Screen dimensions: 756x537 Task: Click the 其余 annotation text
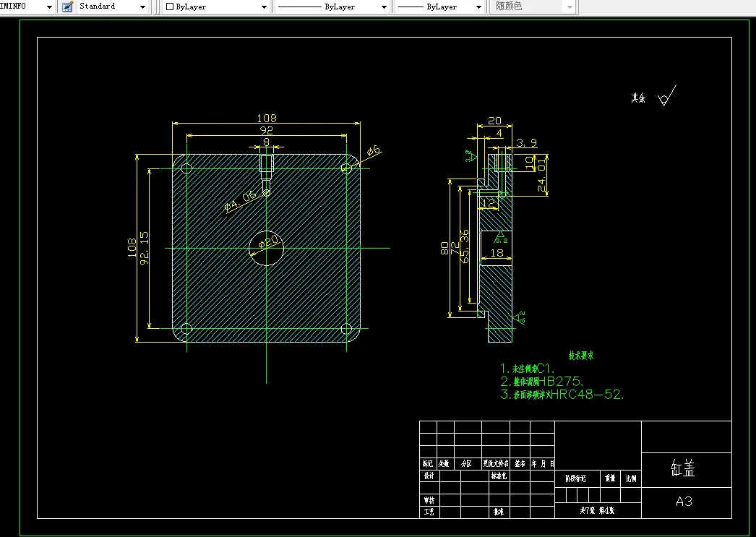click(x=638, y=98)
